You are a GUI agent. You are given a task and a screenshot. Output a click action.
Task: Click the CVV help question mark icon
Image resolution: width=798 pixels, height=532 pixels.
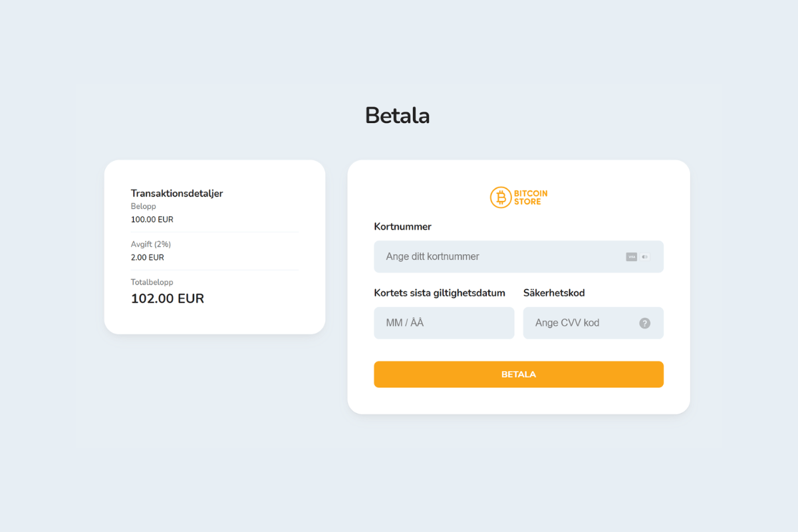coord(644,323)
